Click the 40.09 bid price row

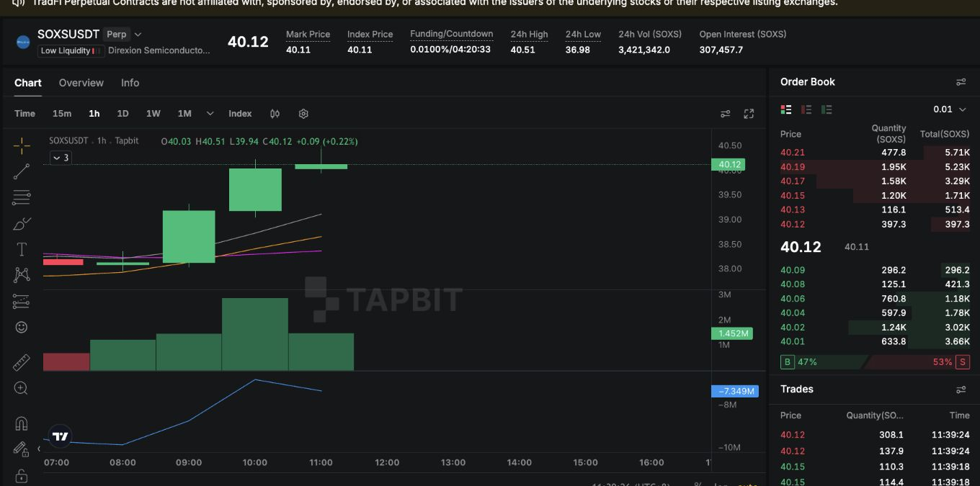875,271
